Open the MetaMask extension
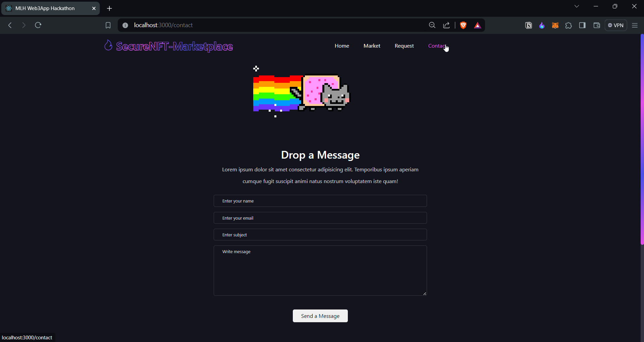Image resolution: width=644 pixels, height=342 pixels. 555,25
